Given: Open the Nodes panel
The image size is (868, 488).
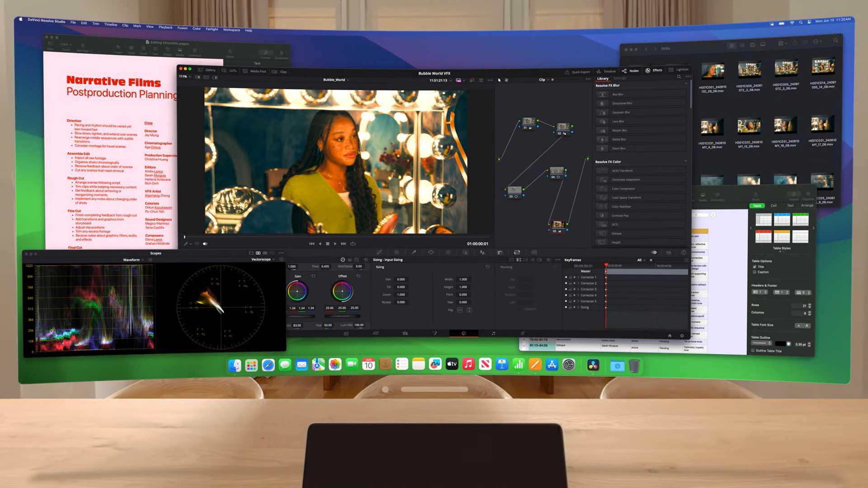Looking at the screenshot, I should click(x=633, y=70).
